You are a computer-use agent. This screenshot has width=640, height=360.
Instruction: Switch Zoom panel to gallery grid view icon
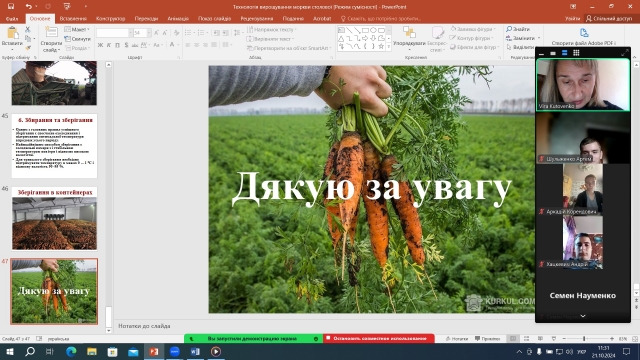coord(576,53)
